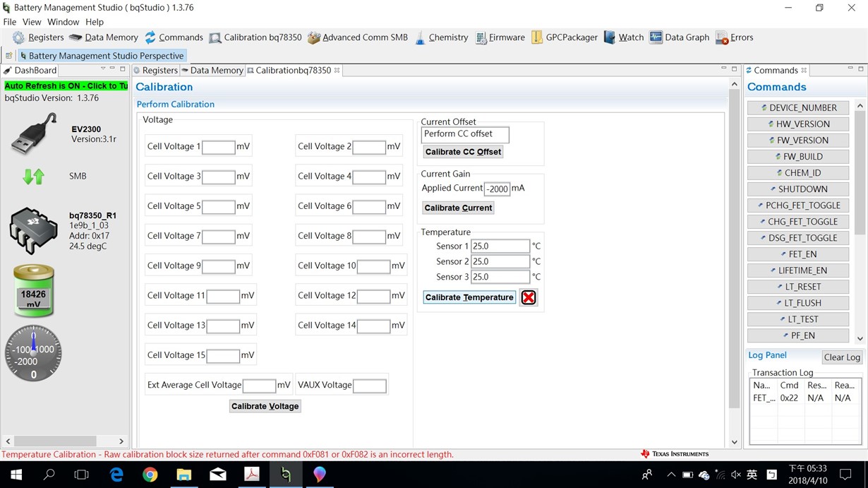This screenshot has width=868, height=488.
Task: Launch GPCPackager from toolbar
Action: [x=565, y=37]
